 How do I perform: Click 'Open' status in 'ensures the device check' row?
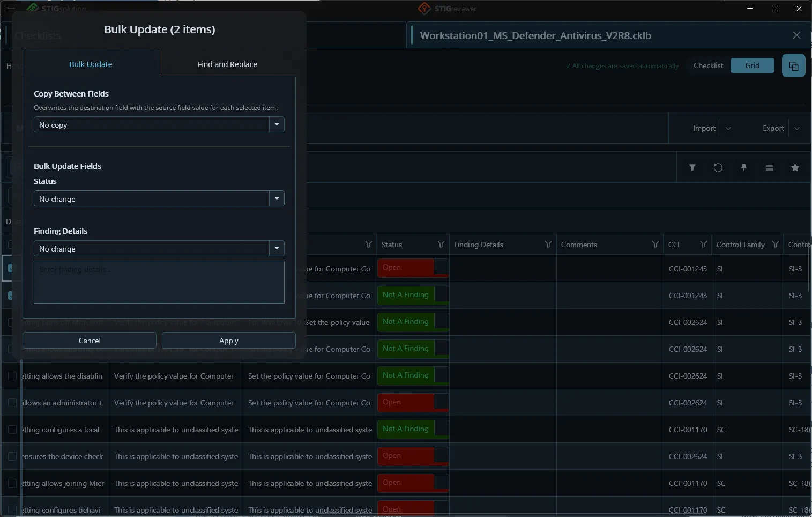tap(413, 456)
